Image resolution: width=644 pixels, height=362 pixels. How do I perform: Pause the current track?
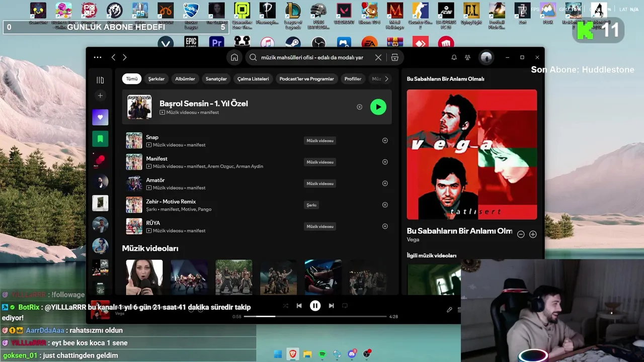click(x=315, y=305)
